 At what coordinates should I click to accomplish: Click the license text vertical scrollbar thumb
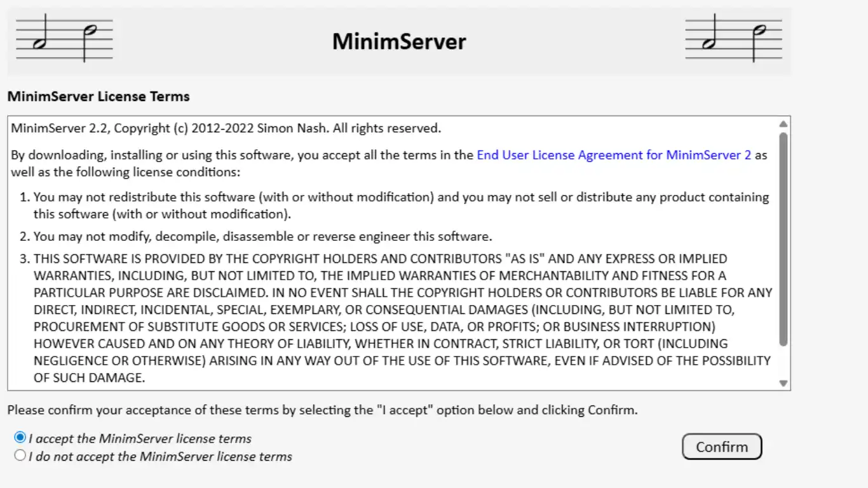click(783, 238)
